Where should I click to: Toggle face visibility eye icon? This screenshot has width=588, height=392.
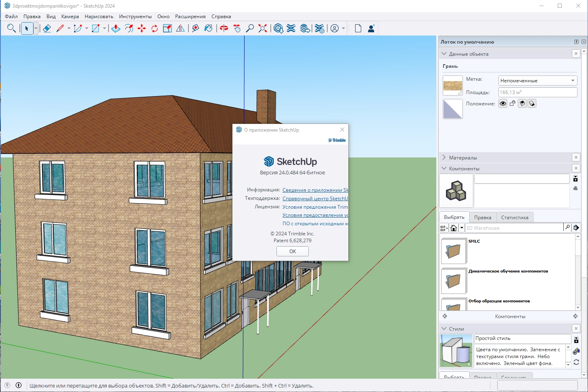(x=503, y=104)
